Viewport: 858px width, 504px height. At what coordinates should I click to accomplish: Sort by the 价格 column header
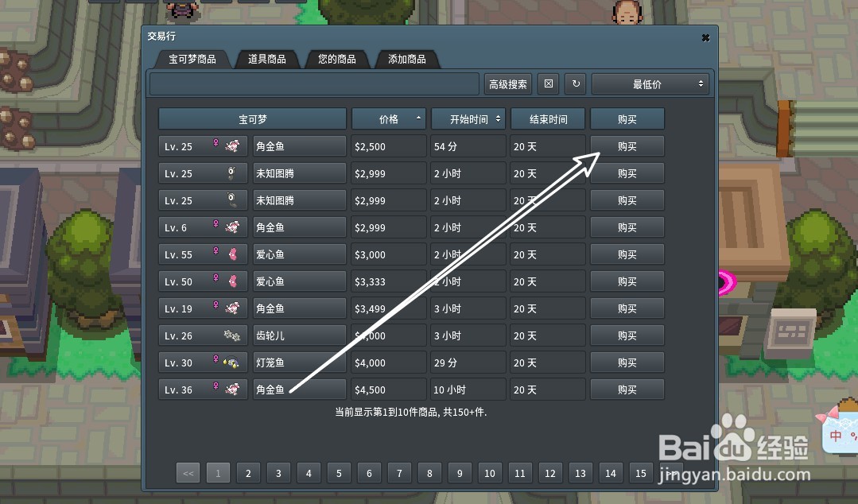tap(389, 118)
